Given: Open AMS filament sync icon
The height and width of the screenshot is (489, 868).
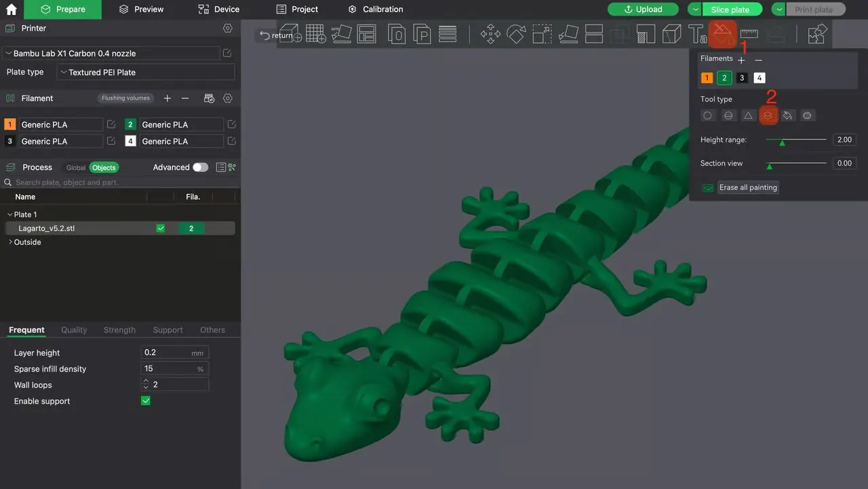Looking at the screenshot, I should [x=210, y=98].
